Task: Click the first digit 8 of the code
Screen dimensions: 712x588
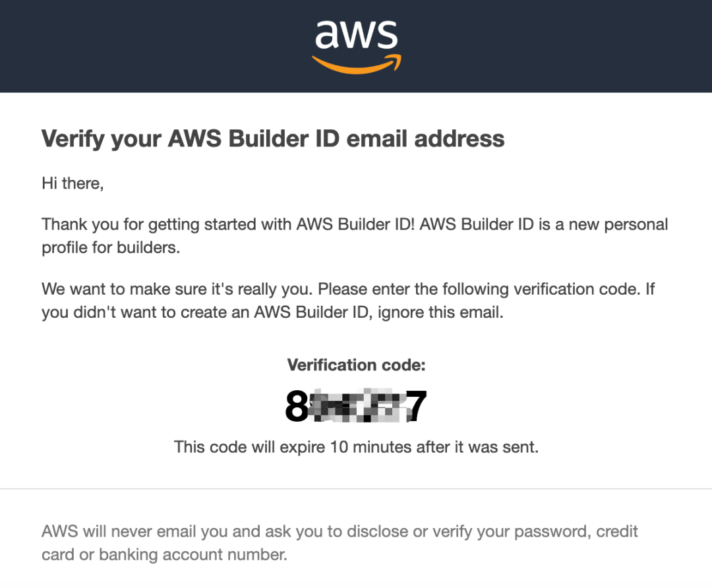Action: [x=297, y=406]
